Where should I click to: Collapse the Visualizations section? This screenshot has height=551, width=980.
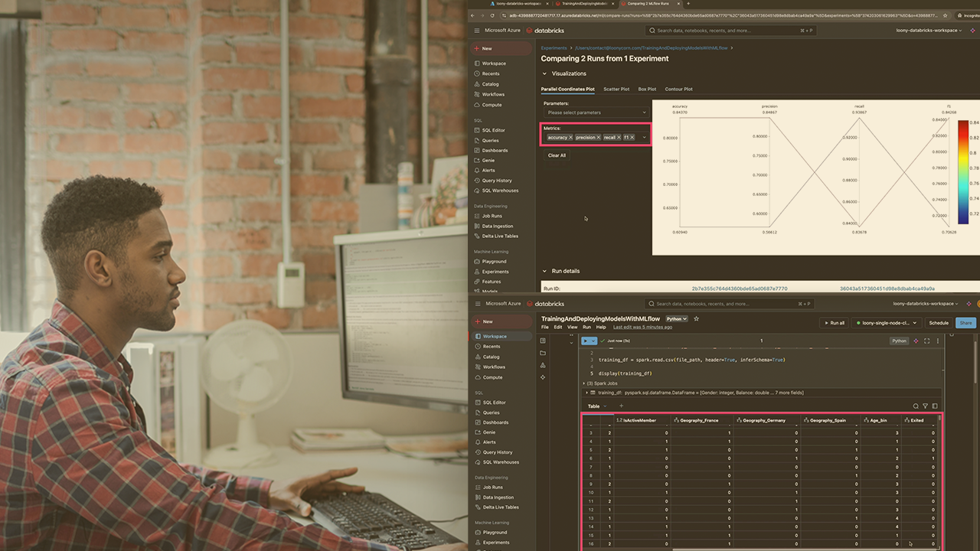545,73
